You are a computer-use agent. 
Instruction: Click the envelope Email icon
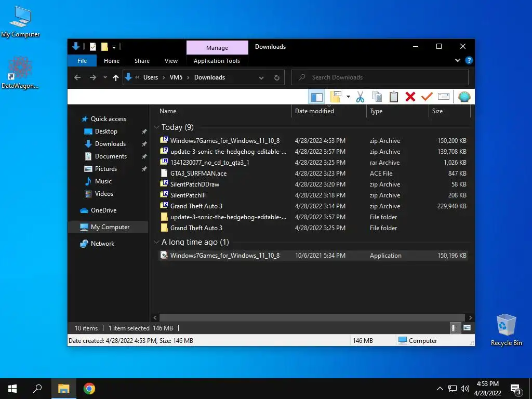(x=444, y=97)
